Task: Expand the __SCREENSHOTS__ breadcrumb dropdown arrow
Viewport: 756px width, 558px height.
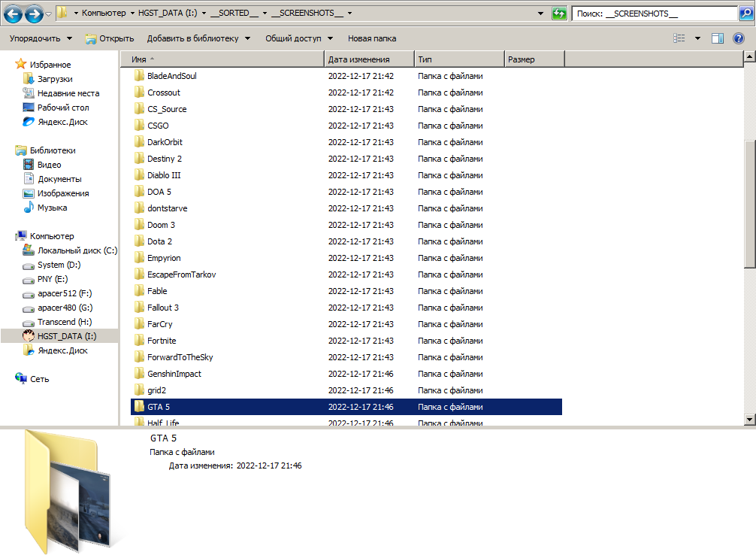Action: (x=349, y=13)
